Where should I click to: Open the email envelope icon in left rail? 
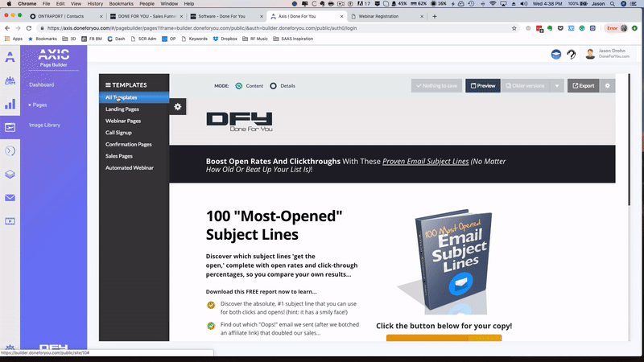click(x=10, y=198)
